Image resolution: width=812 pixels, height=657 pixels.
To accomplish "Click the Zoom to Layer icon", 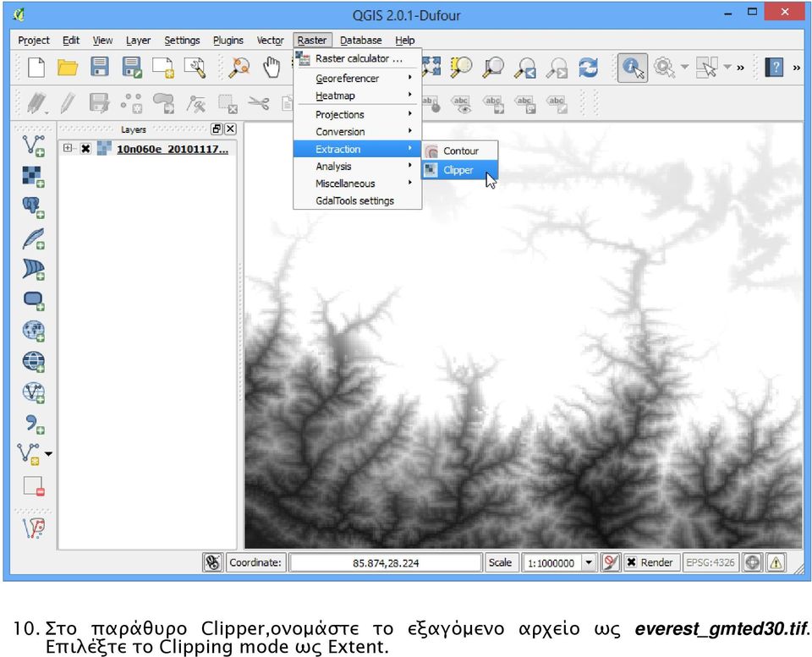I will [x=493, y=68].
